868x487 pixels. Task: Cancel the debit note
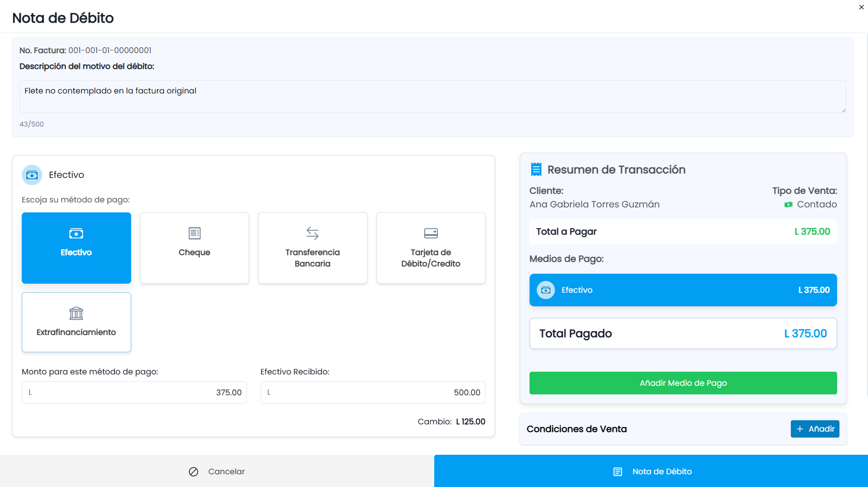[x=217, y=471]
